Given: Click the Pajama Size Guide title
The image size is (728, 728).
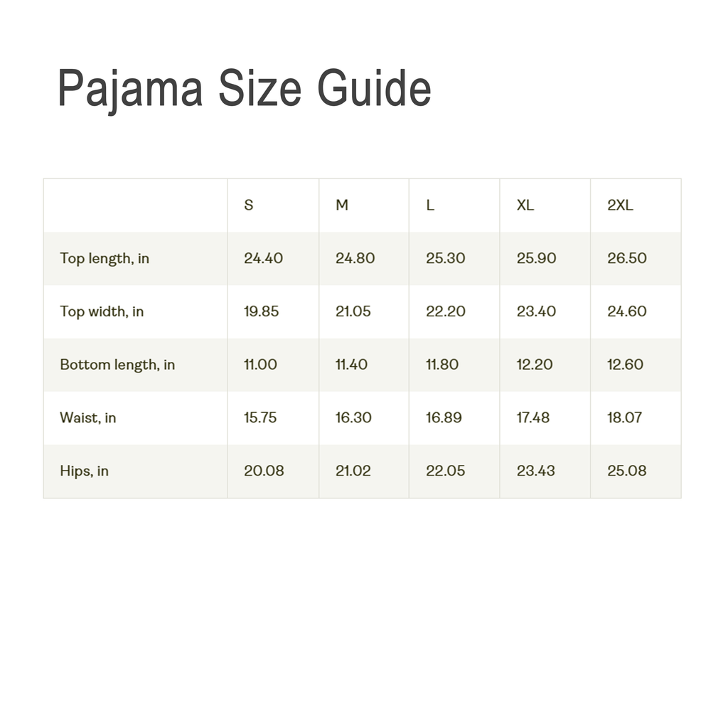Looking at the screenshot, I should [x=244, y=89].
